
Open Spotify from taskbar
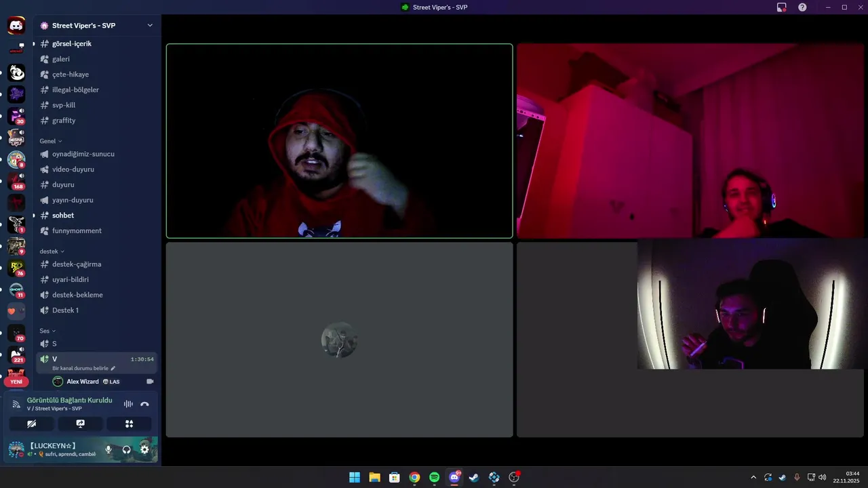tap(434, 477)
